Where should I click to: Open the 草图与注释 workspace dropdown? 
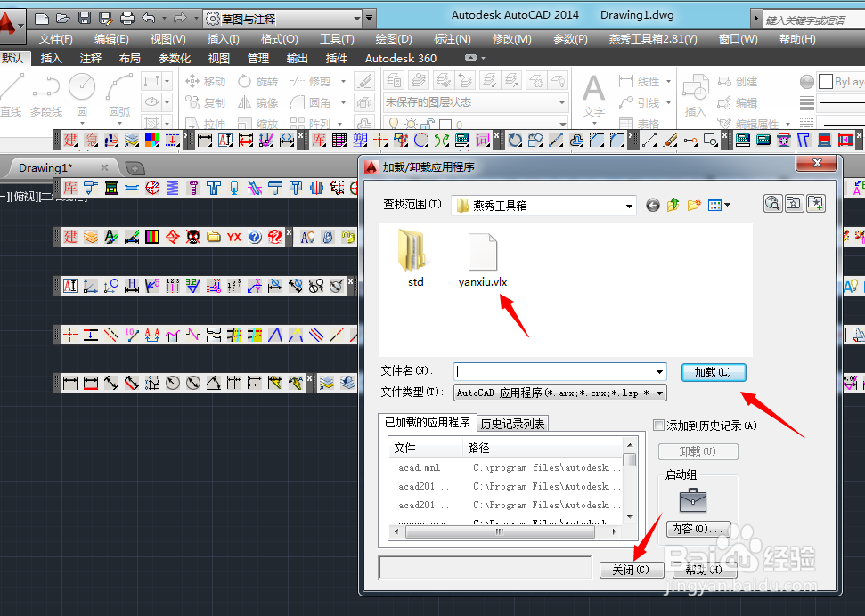(357, 19)
